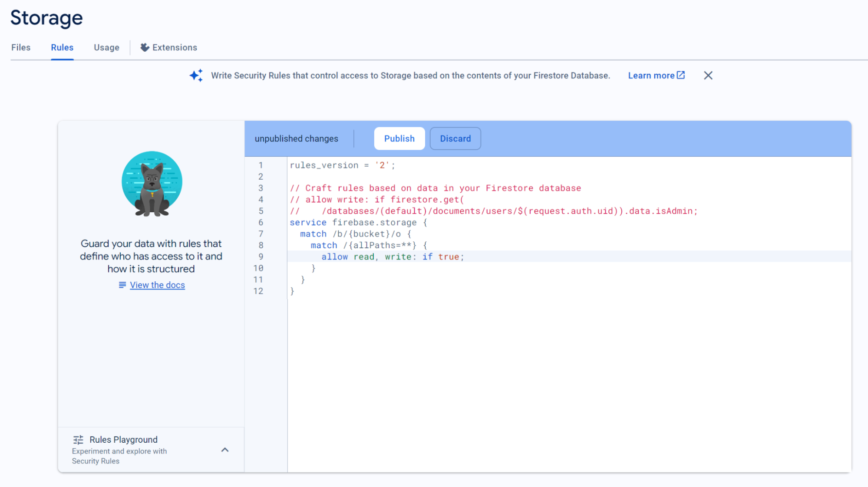The width and height of the screenshot is (868, 487).
Task: Publish the unpublished rule changes
Action: pyautogui.click(x=399, y=138)
